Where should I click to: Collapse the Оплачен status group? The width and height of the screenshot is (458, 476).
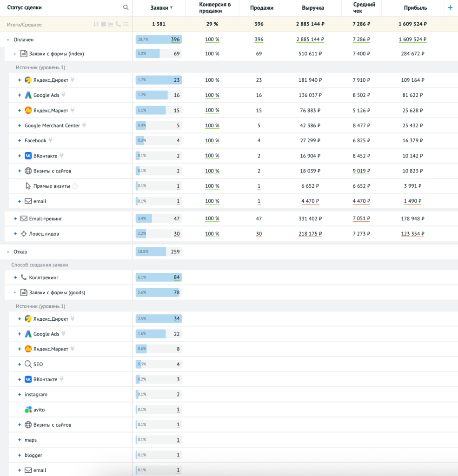[x=8, y=40]
